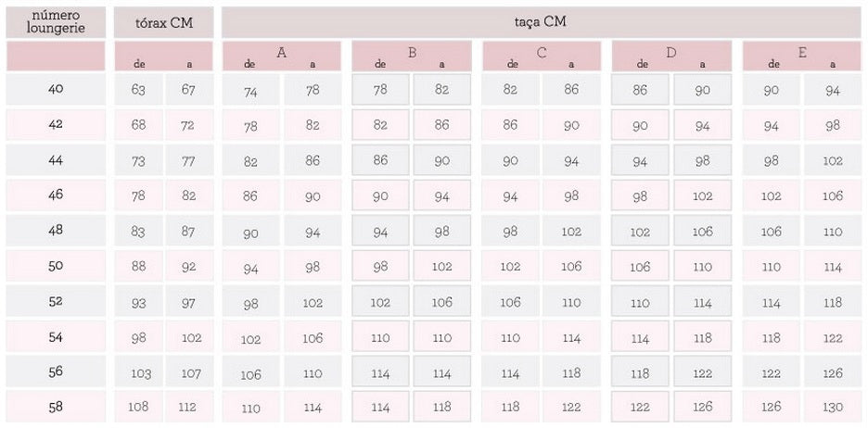Click the tórax cell showing 63
The height and width of the screenshot is (428, 868).
[139, 90]
